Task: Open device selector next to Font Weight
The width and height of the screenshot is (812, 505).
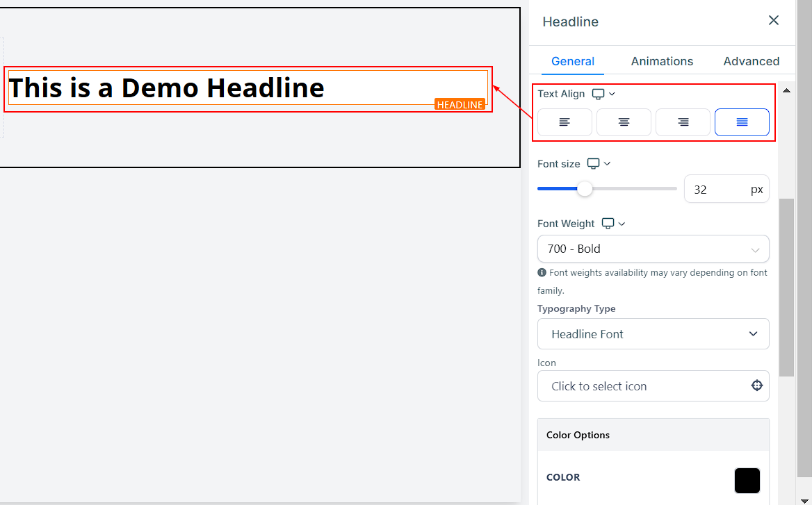Action: click(x=613, y=224)
